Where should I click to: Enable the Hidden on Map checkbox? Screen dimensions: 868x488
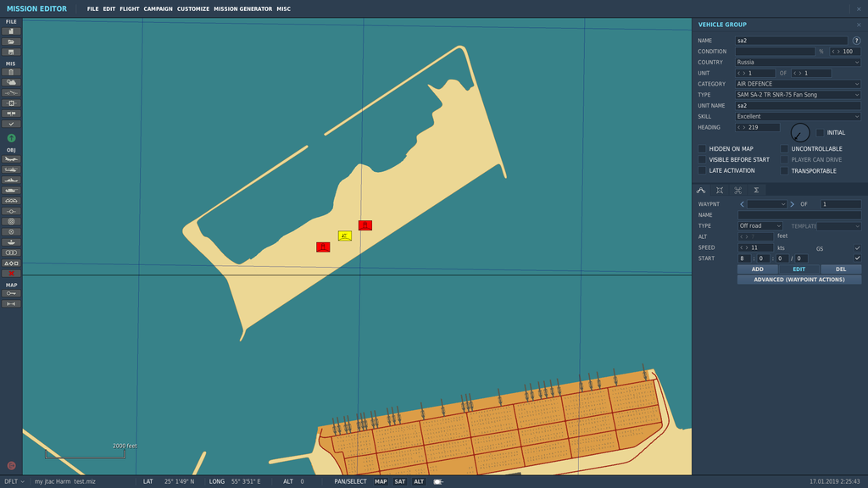click(702, 149)
